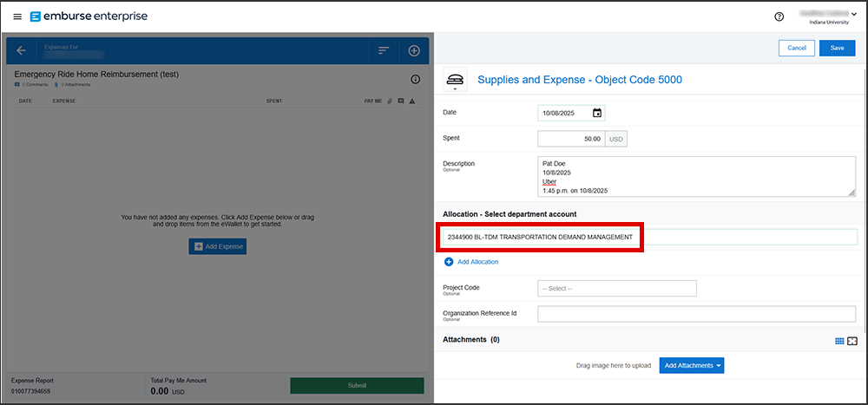868x405 pixels.
Task: Click the Spent amount field
Action: coord(570,139)
